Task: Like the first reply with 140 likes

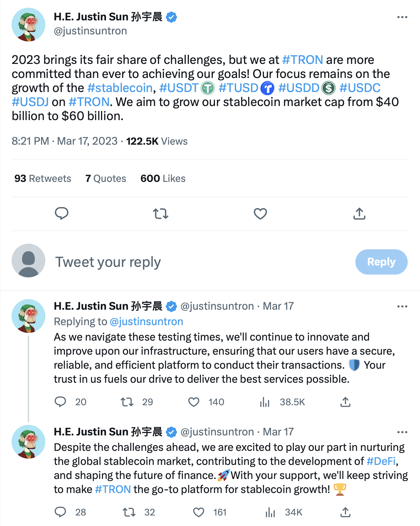Action: 194,402
